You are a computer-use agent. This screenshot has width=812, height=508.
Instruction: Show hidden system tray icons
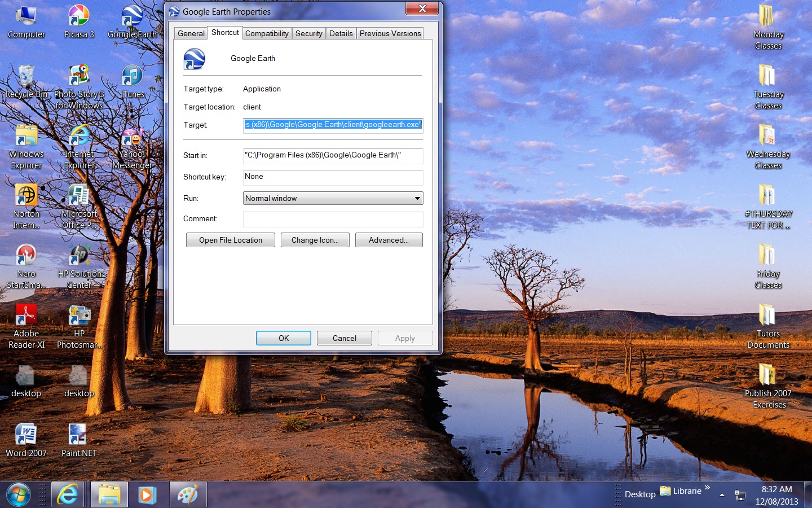coord(722,494)
